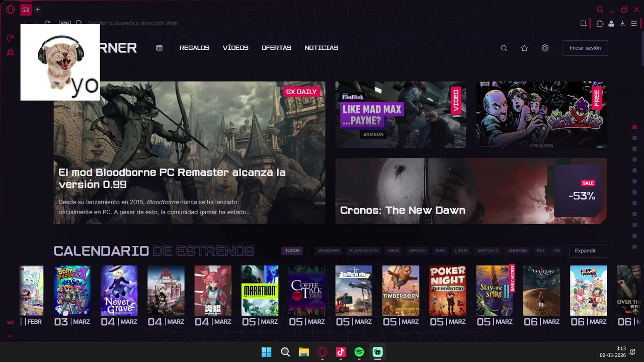Open the Opera main menu logo
This screenshot has height=362, width=644.
click(x=11, y=10)
